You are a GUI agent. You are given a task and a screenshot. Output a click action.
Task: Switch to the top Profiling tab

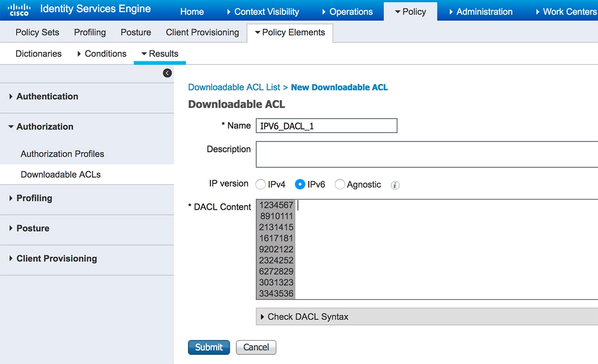[90, 32]
